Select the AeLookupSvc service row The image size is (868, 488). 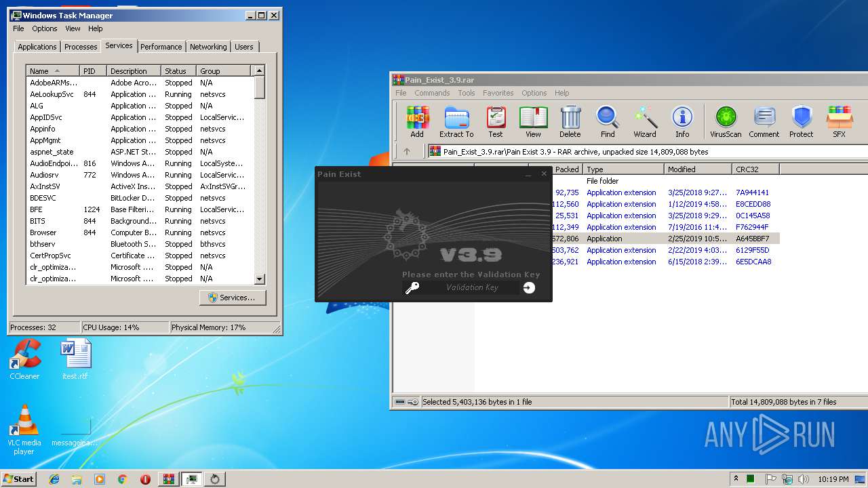click(140, 94)
